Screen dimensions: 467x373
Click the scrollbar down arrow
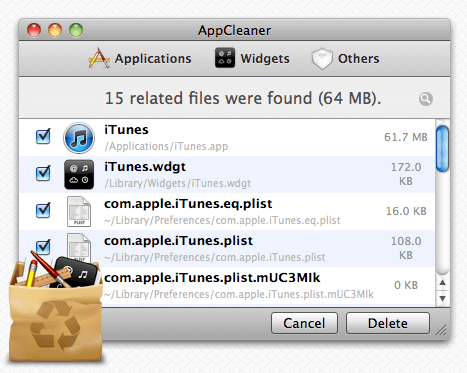442,298
